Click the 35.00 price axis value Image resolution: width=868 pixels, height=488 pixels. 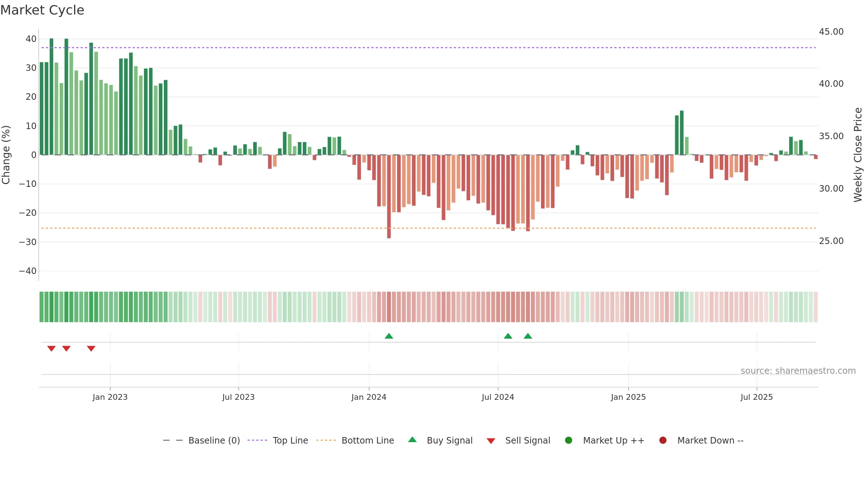coord(831,136)
